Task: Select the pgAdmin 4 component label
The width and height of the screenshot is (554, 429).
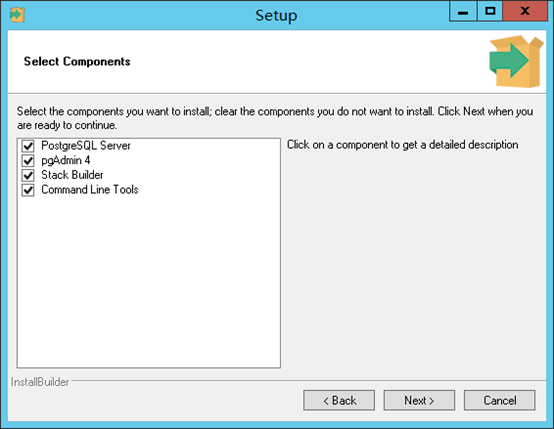Action: point(66,160)
